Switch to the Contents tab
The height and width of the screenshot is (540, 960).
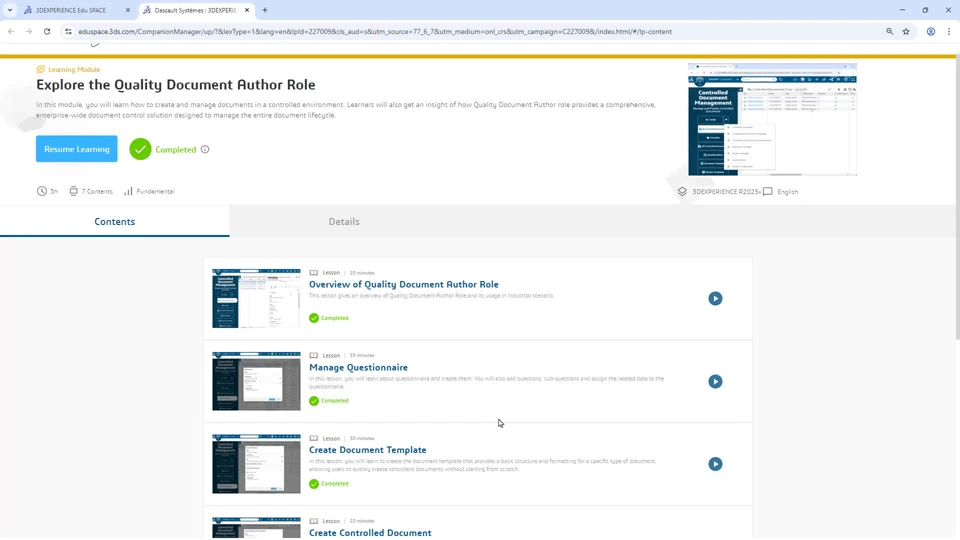coord(114,222)
